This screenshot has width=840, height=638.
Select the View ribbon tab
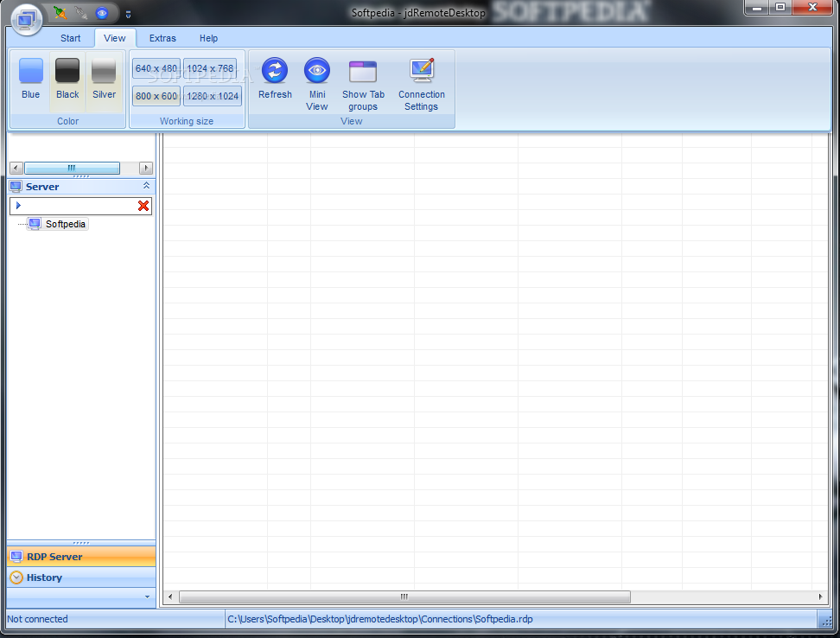pyautogui.click(x=115, y=38)
